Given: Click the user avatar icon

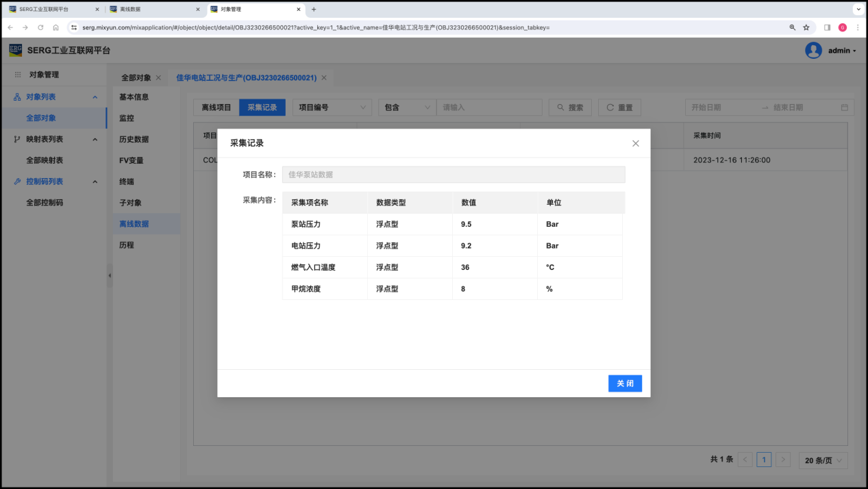Looking at the screenshot, I should coord(813,51).
